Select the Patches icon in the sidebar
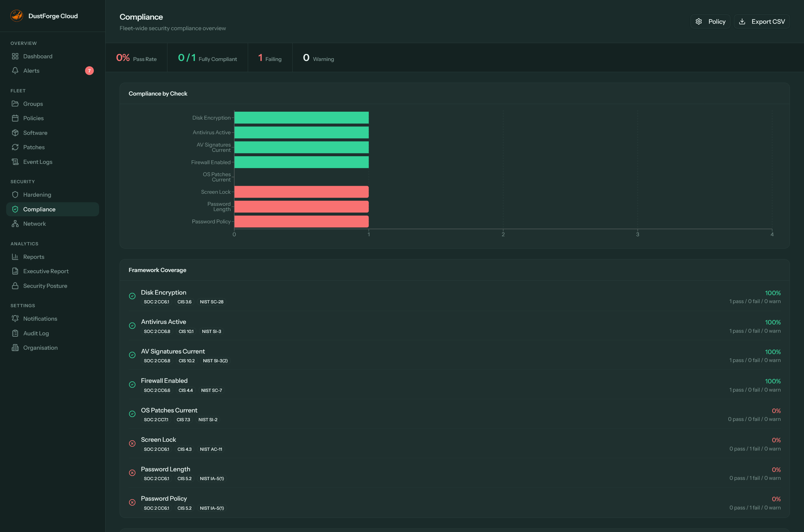The height and width of the screenshot is (532, 804). (15, 147)
